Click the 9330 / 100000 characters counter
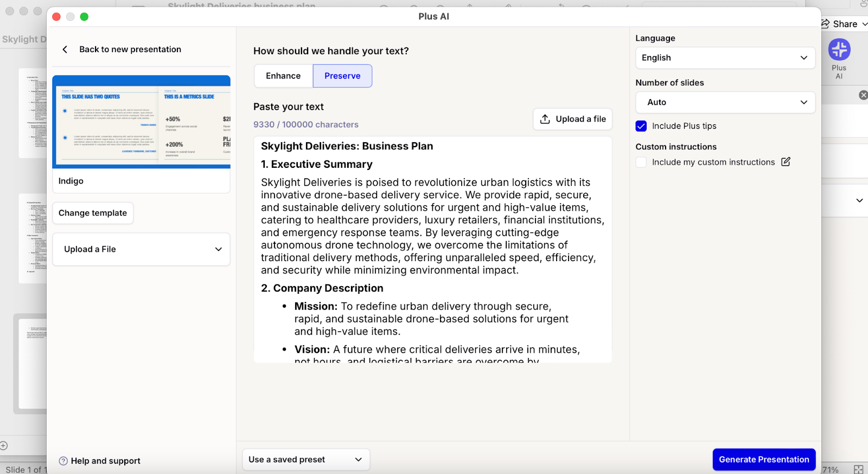868x474 pixels. click(x=306, y=124)
